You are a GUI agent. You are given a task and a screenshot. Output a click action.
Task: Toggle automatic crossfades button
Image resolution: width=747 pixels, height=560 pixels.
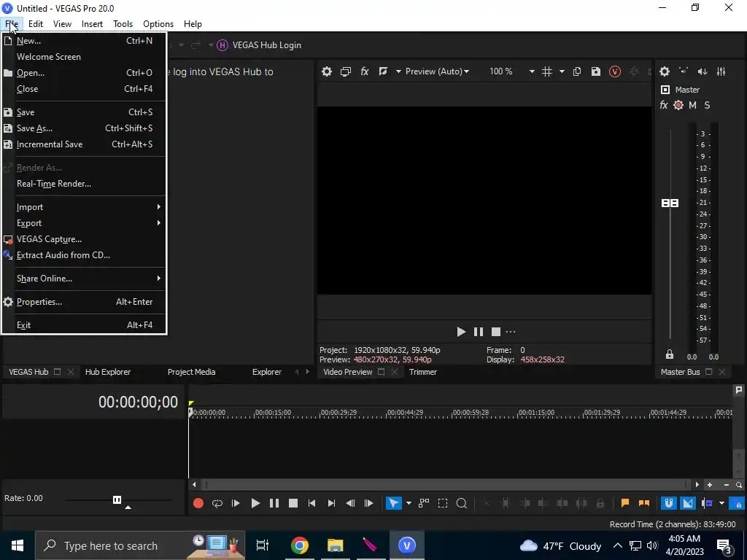[x=687, y=503]
